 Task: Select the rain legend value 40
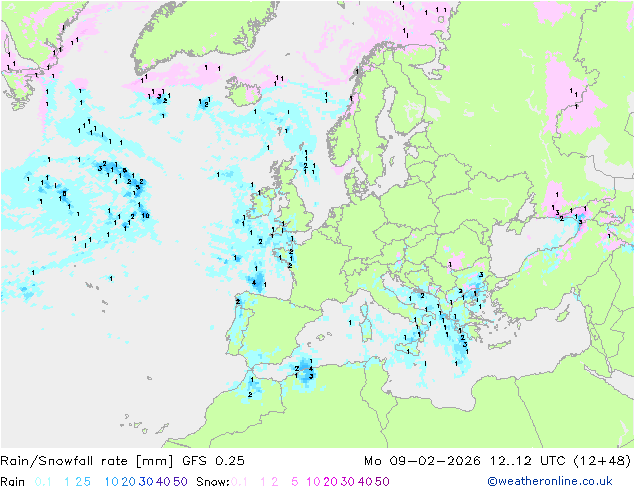pos(163,482)
